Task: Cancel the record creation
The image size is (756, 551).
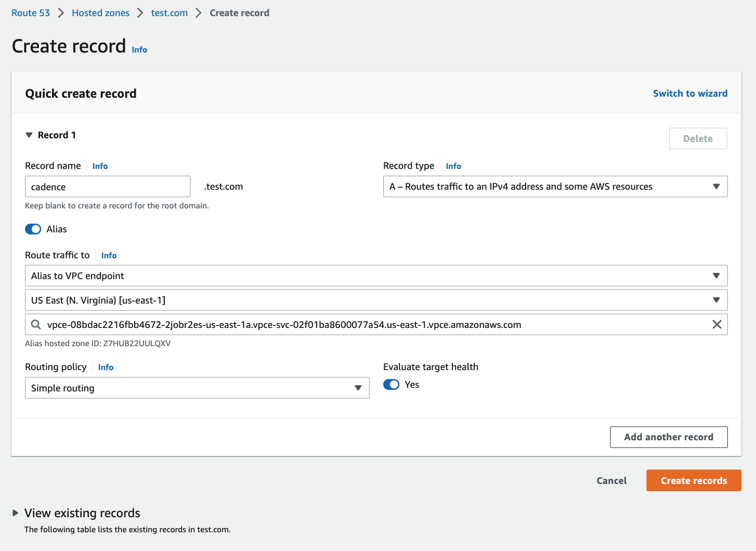Action: point(611,481)
